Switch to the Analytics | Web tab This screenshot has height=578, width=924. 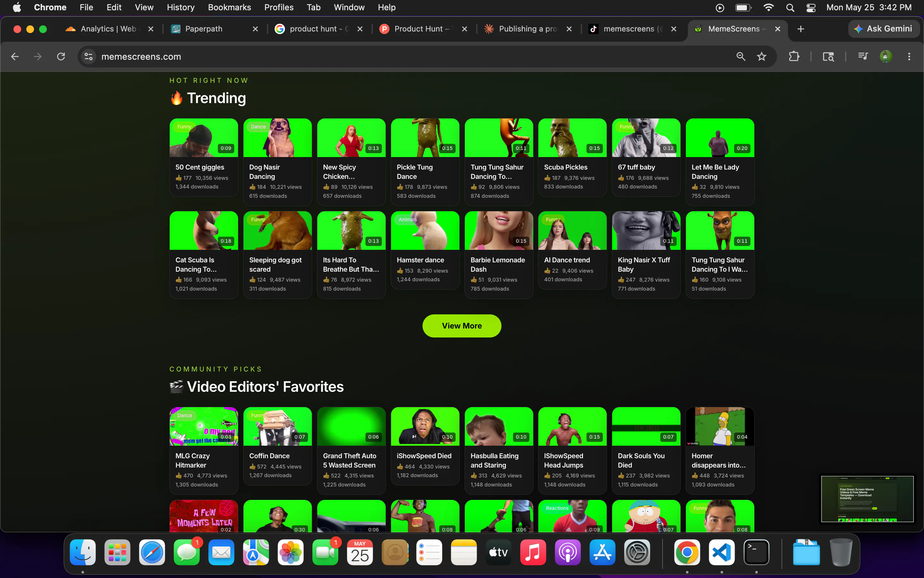(109, 29)
